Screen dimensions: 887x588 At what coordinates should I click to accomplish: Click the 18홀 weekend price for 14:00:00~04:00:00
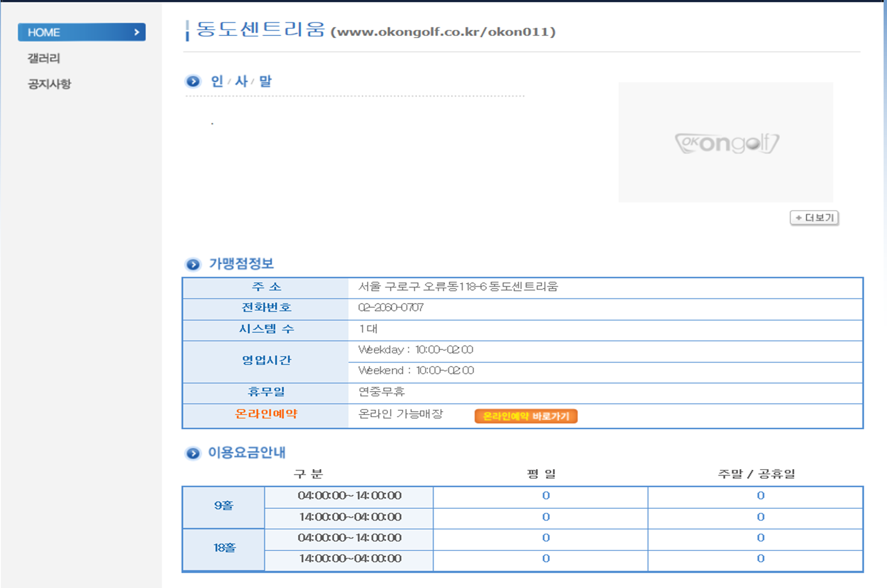click(760, 559)
